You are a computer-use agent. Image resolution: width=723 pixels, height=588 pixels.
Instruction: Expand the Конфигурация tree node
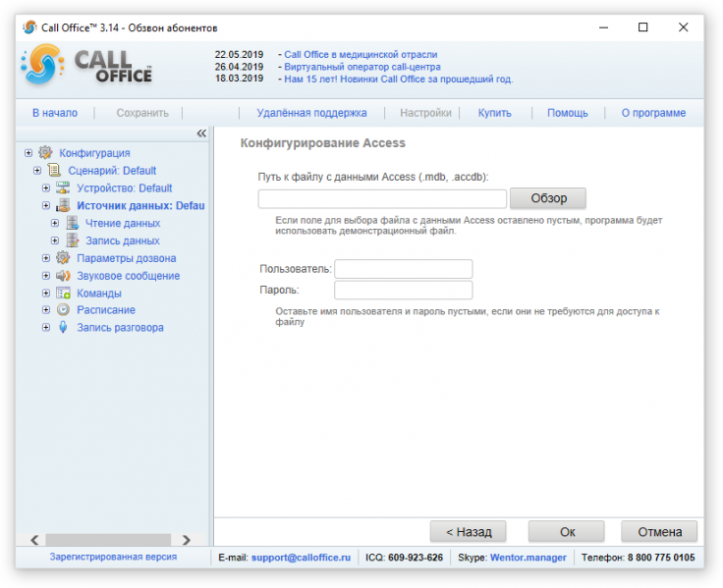[x=28, y=152]
